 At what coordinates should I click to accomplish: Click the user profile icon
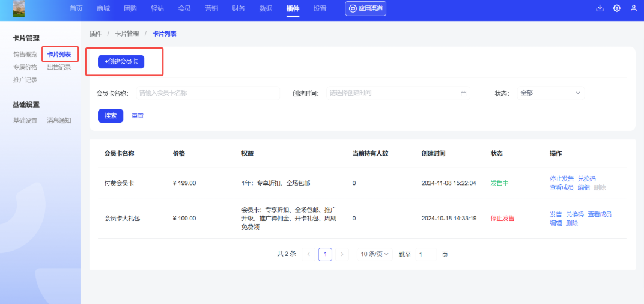(633, 8)
